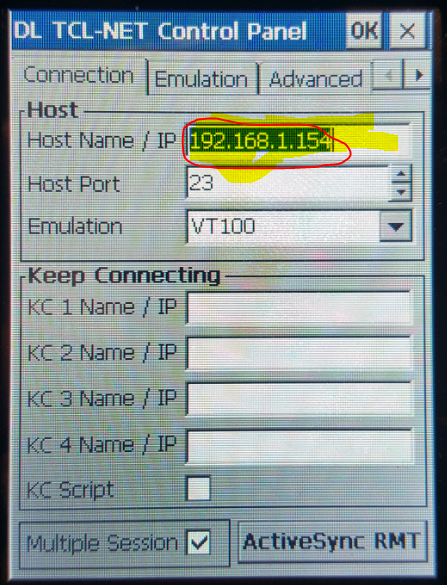
Task: Increase Host Port with up spinner
Action: pos(401,174)
